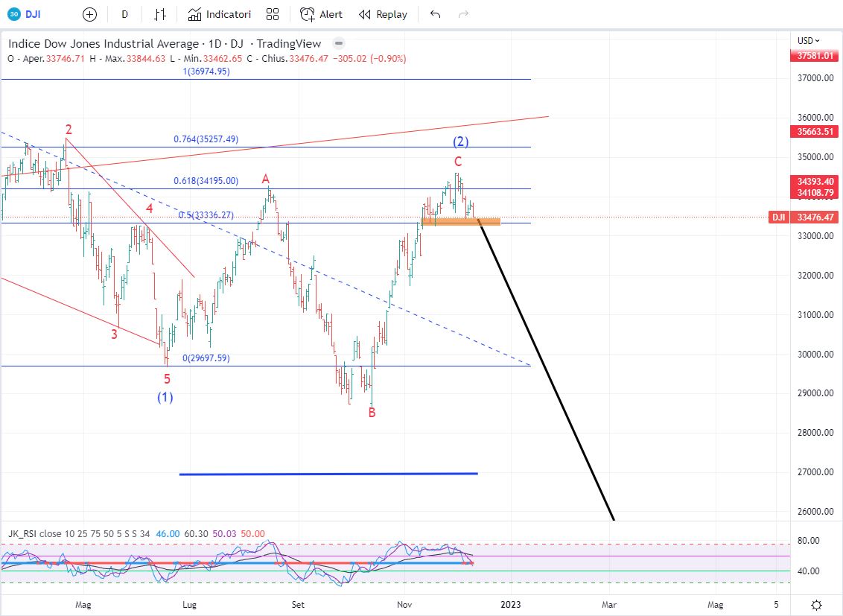Click the JK_RSI value 50.03

224,534
